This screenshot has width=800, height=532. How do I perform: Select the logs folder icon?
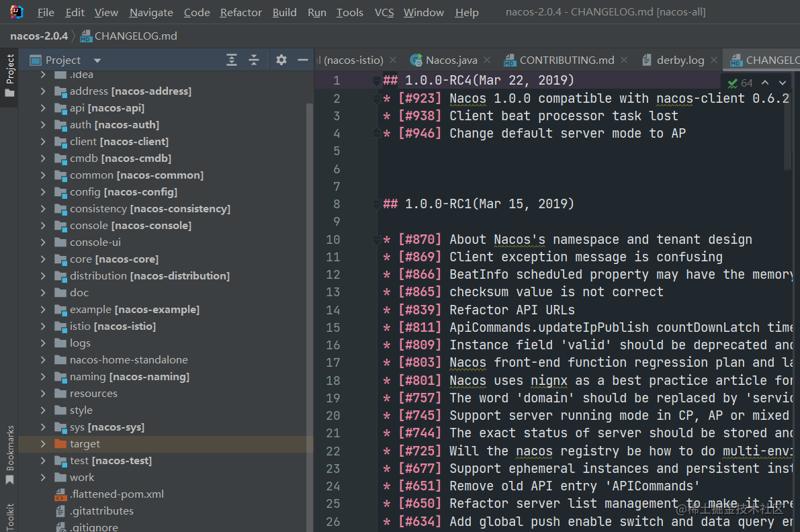(x=60, y=343)
